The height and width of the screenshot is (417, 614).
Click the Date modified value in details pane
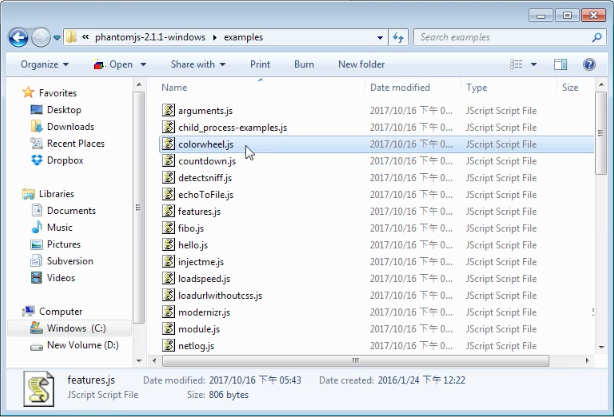tap(255, 380)
